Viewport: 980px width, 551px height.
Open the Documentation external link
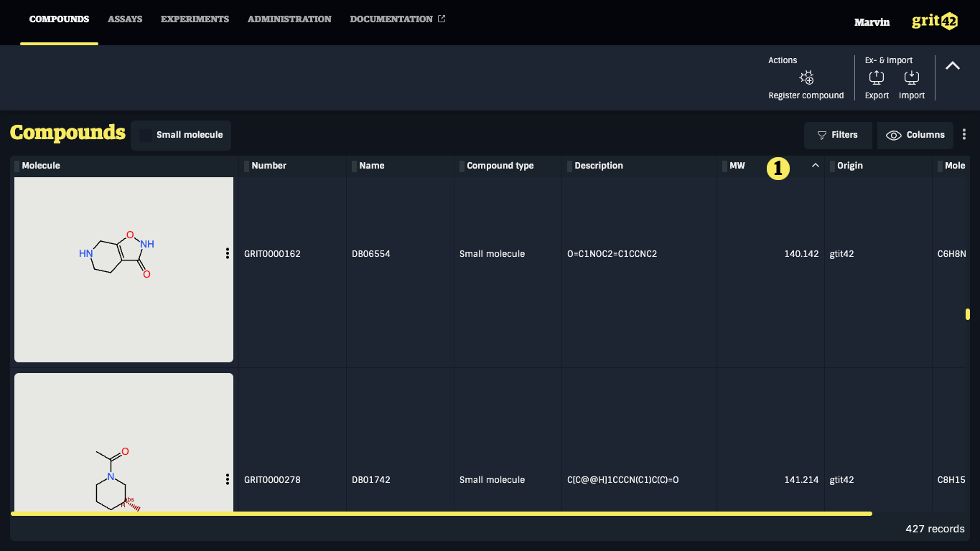398,19
